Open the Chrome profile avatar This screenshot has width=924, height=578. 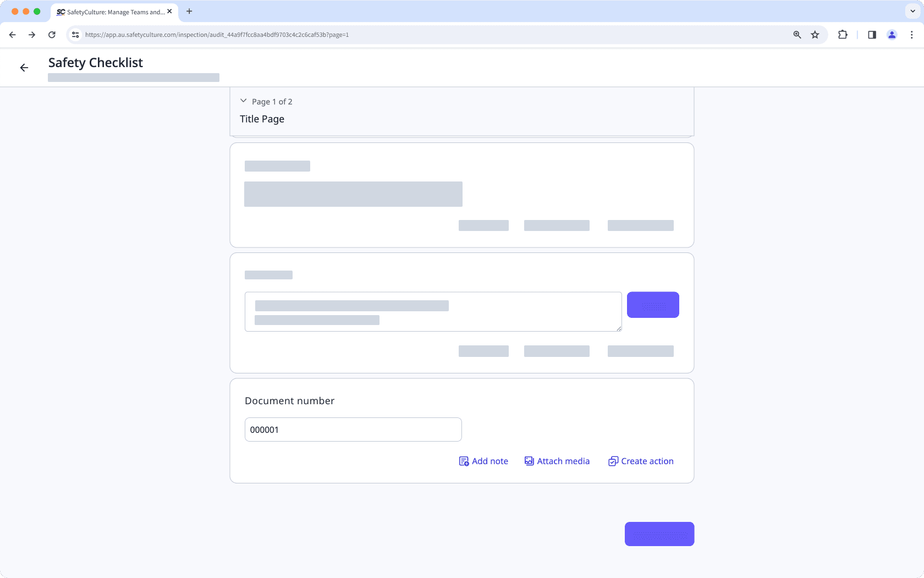click(892, 35)
